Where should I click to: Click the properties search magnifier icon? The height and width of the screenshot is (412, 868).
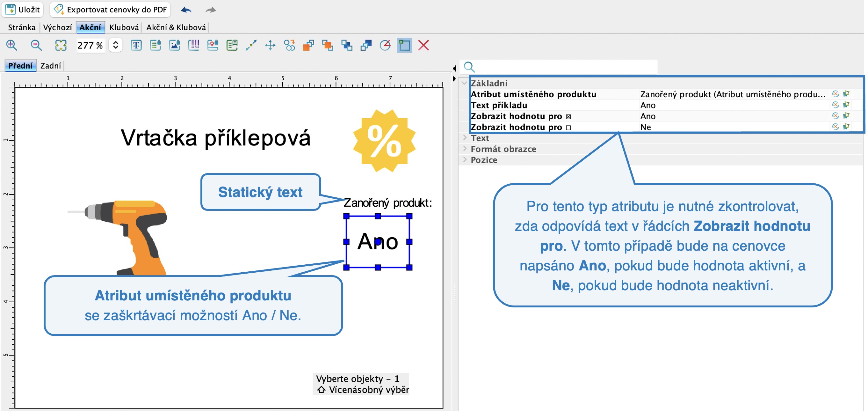click(469, 67)
